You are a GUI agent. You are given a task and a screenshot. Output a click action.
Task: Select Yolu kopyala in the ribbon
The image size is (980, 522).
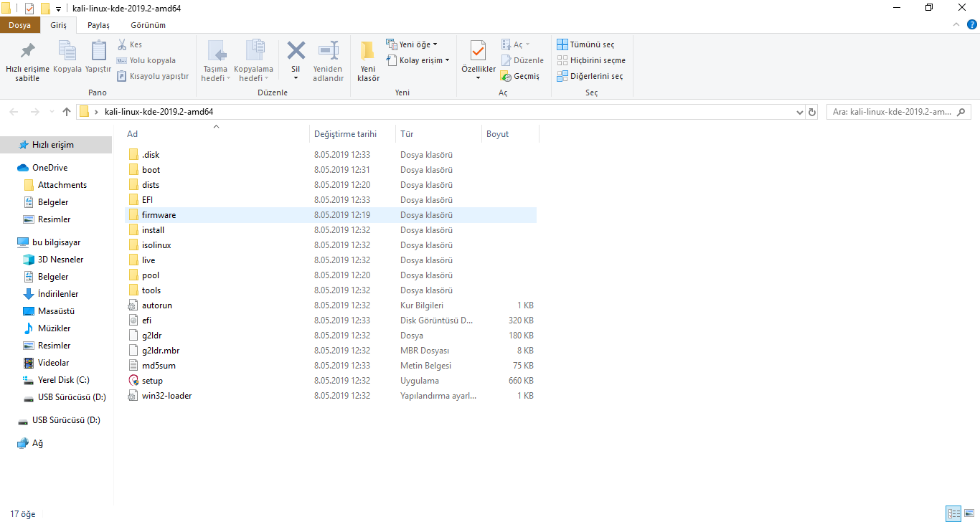(146, 60)
